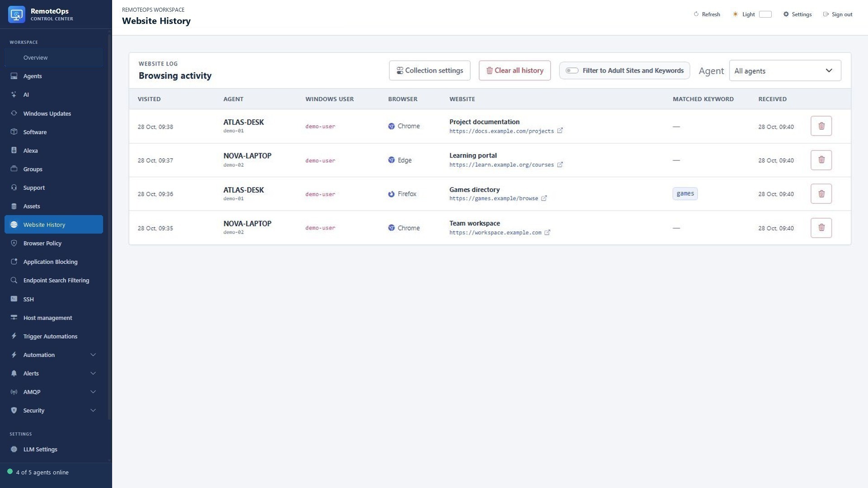This screenshot has width=868, height=488.
Task: Open learn.example.org external link icon
Action: 560,164
